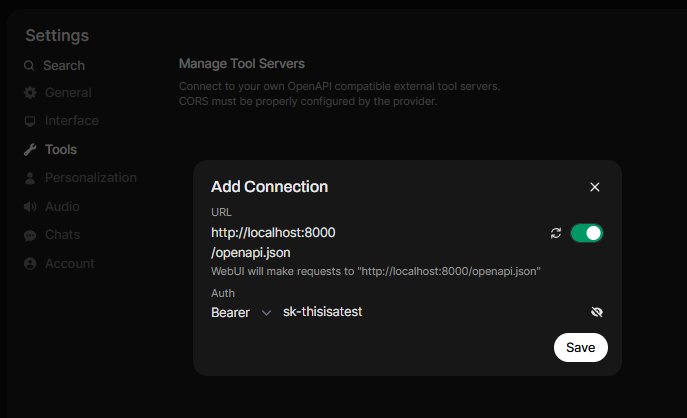The image size is (687, 418).
Task: Close the Add Connection dialog
Action: point(595,187)
